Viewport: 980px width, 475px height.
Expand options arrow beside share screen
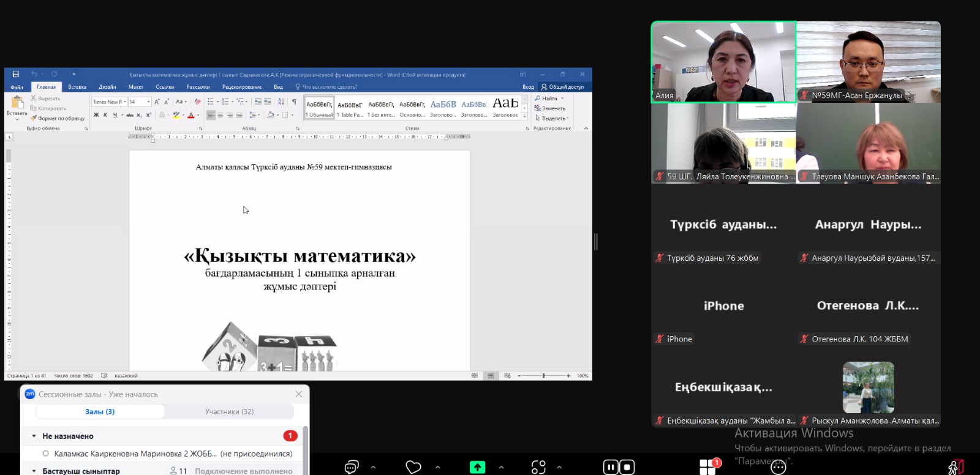pos(501,467)
